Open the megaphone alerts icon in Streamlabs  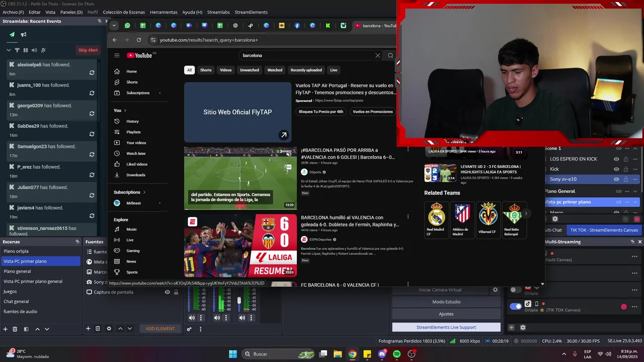[23, 35]
